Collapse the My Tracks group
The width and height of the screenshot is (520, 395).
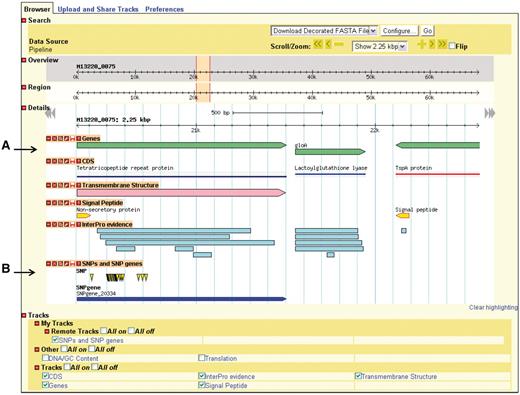(37, 323)
